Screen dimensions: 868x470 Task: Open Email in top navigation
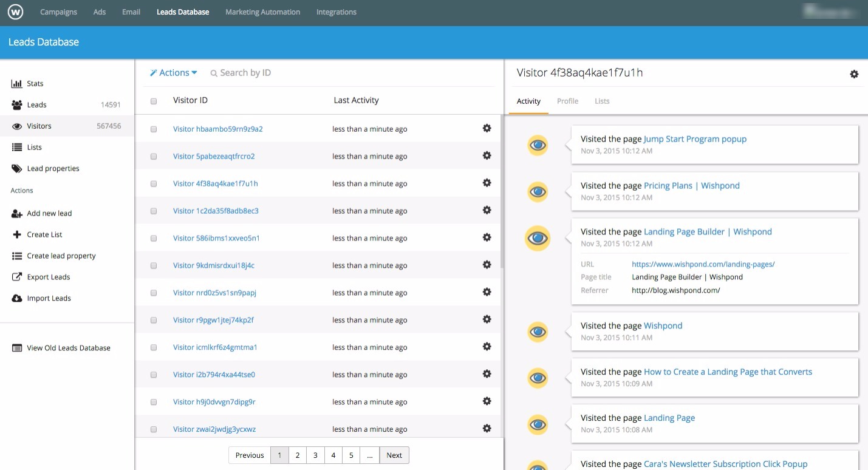click(131, 12)
